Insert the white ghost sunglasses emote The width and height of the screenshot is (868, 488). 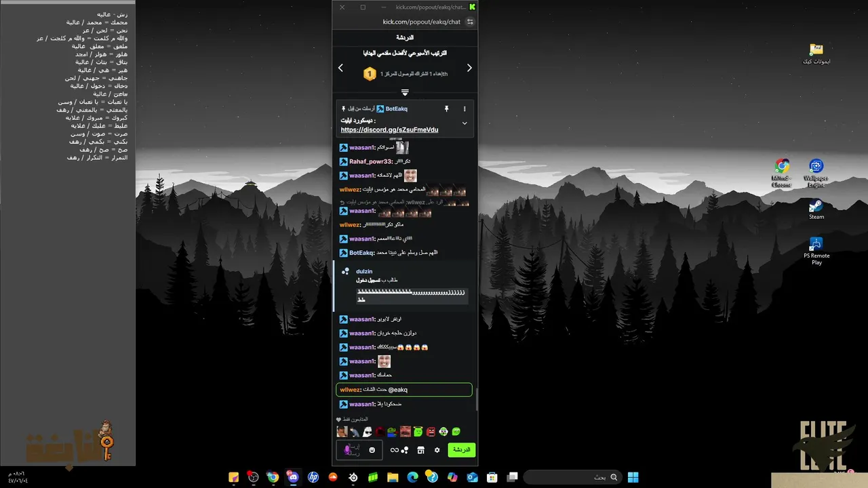[x=367, y=432]
